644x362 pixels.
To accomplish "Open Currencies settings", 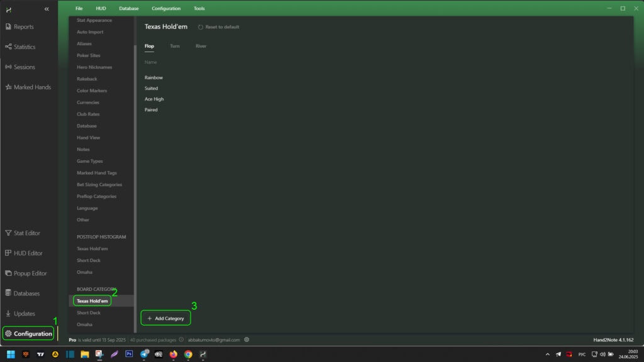I will 88,102.
